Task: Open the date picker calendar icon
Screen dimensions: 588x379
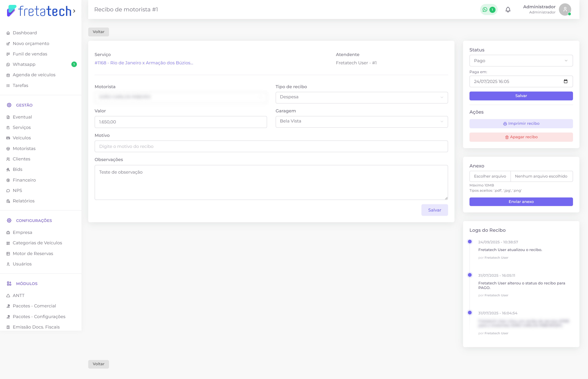Action: [565, 81]
